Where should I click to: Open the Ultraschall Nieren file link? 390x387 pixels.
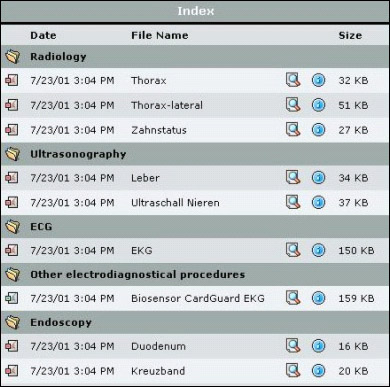[175, 203]
